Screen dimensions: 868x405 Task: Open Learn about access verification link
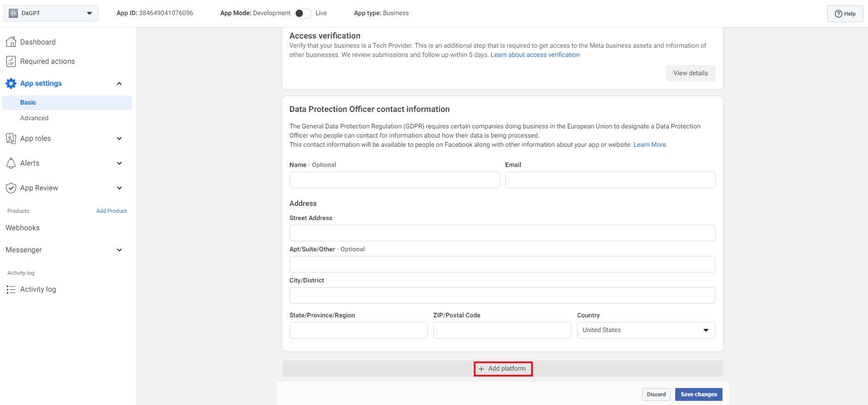[535, 55]
